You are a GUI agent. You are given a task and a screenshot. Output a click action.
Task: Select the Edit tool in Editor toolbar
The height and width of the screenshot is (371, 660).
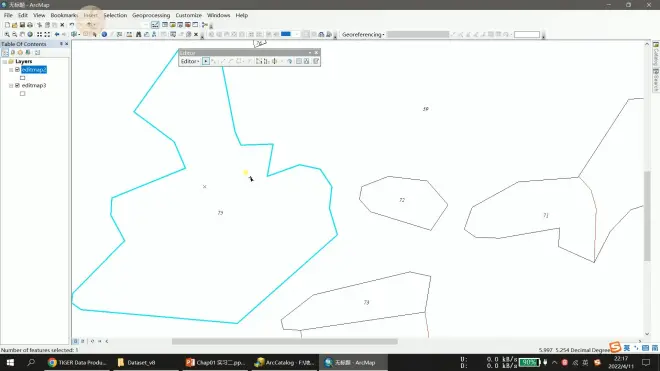(x=205, y=61)
